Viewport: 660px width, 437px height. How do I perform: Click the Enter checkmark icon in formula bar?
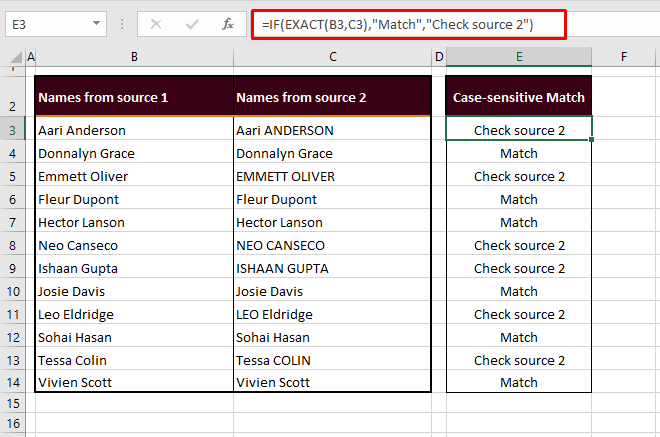pyautogui.click(x=190, y=24)
